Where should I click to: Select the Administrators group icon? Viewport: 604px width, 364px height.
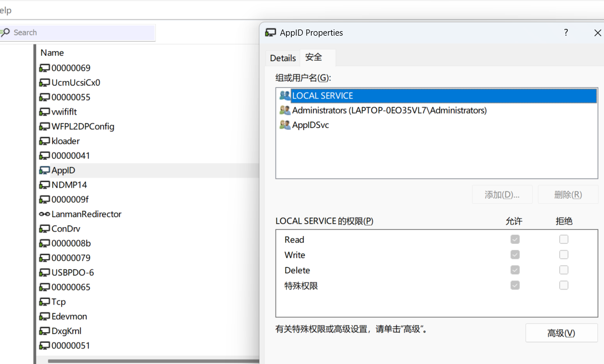(285, 110)
